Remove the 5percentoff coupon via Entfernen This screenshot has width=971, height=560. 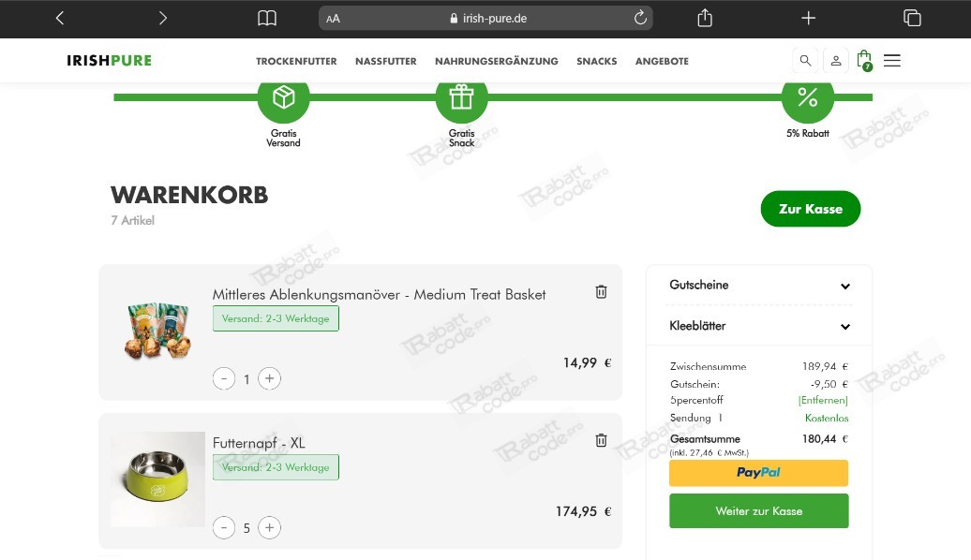tap(823, 401)
